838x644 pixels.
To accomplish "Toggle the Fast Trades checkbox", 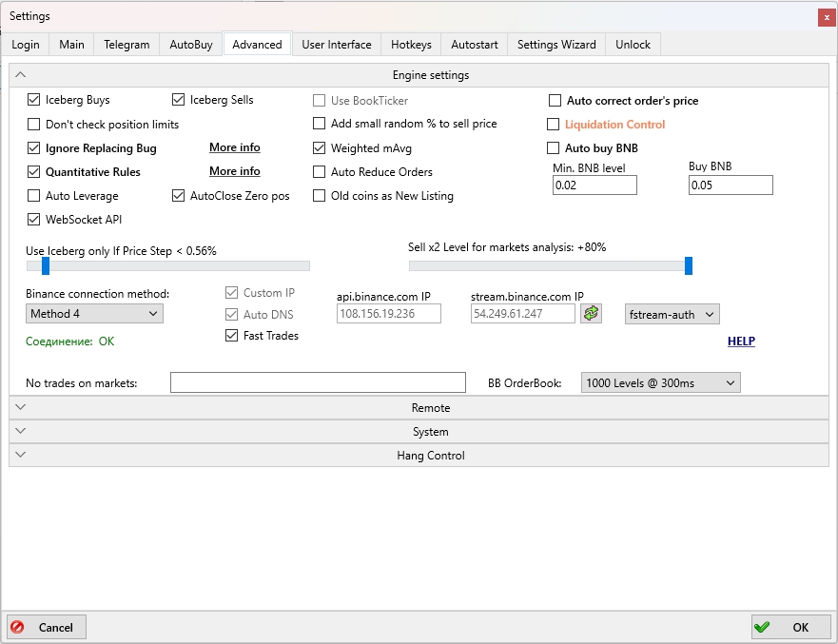I will coord(231,335).
